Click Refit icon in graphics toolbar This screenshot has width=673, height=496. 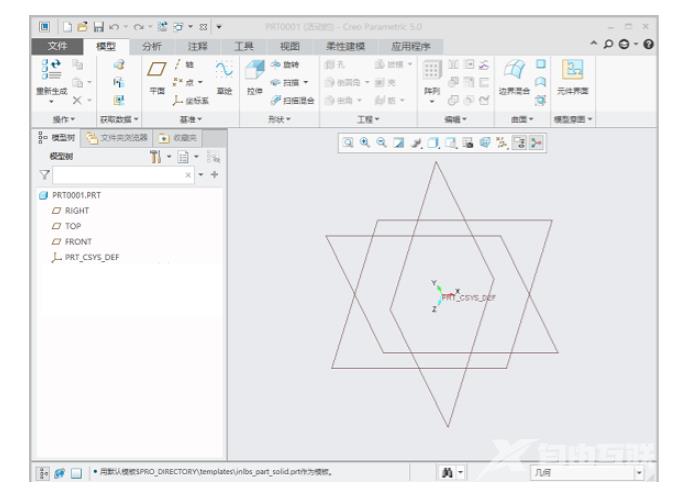[348, 143]
